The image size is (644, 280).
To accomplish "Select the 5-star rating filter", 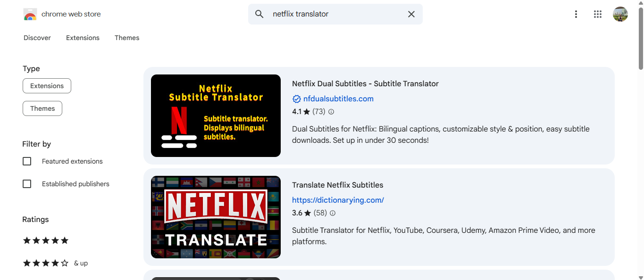I will pyautogui.click(x=46, y=240).
